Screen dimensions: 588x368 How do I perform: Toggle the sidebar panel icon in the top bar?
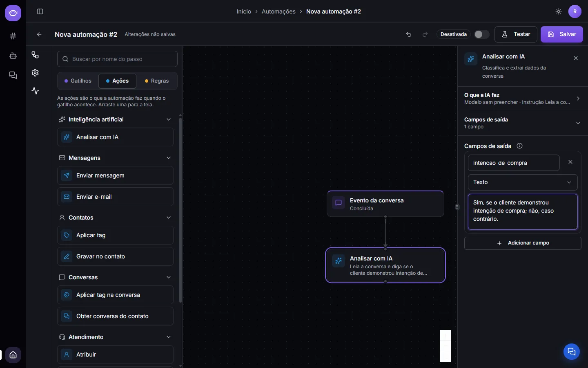point(40,11)
